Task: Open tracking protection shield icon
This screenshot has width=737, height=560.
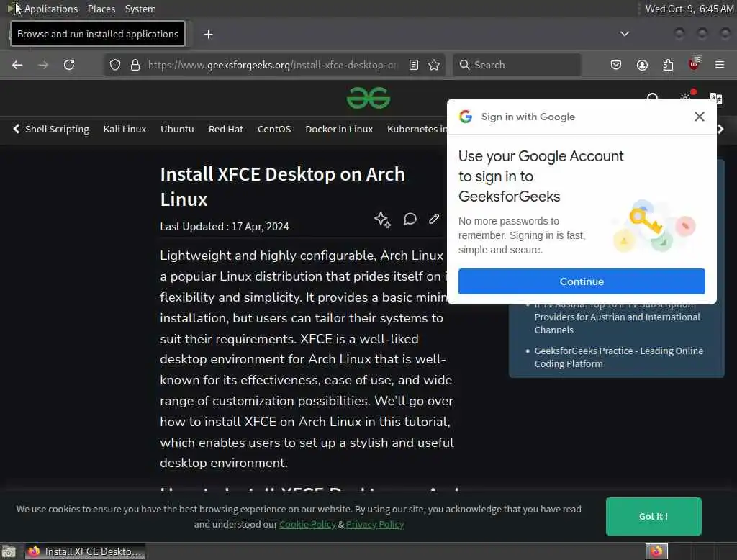Action: click(x=115, y=65)
